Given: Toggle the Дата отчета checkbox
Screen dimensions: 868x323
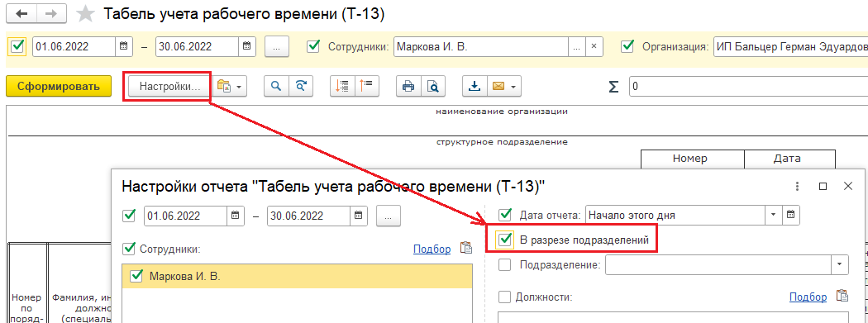Looking at the screenshot, I should [505, 215].
